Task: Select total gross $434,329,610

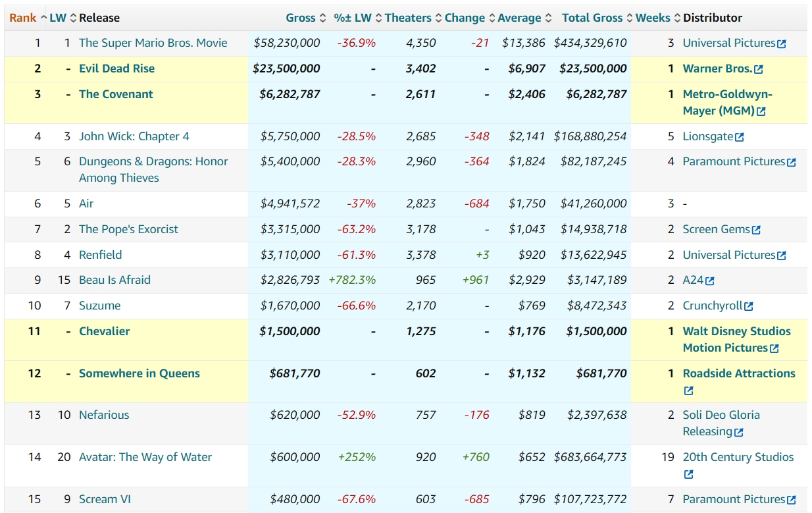Action: coord(590,43)
